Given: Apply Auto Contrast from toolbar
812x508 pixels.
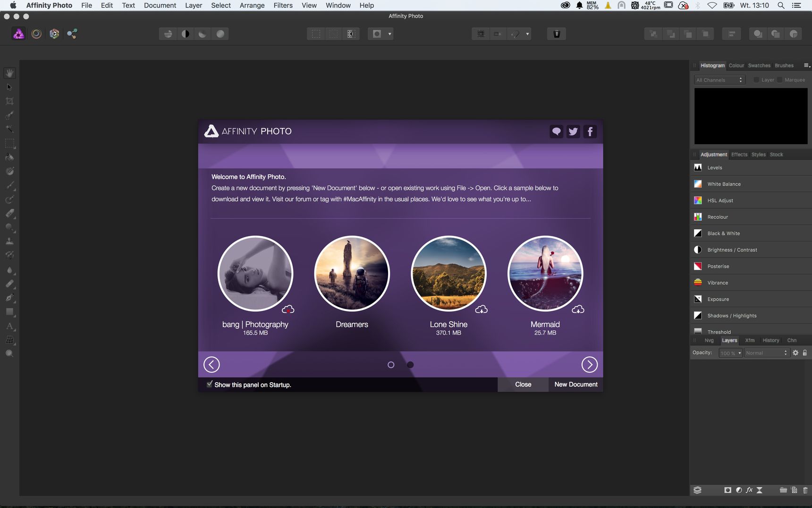Looking at the screenshot, I should (x=186, y=34).
